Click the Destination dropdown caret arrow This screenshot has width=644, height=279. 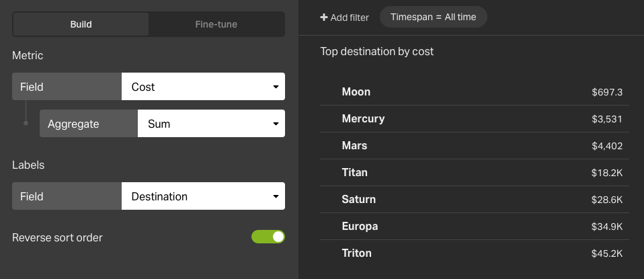[x=276, y=196]
